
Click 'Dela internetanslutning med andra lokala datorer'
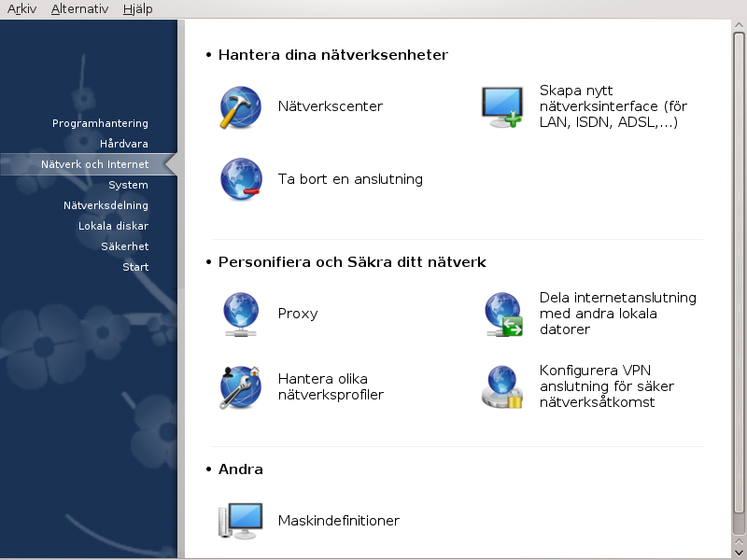617,314
